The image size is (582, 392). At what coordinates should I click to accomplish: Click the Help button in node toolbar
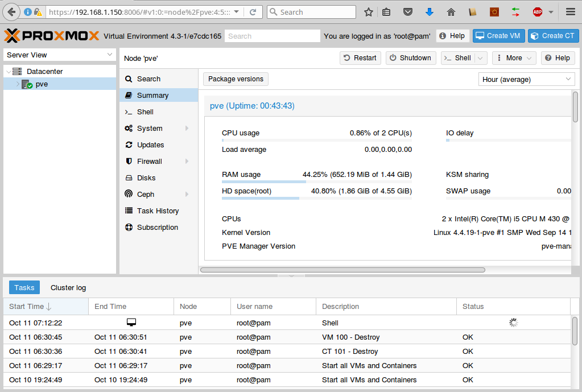point(558,58)
